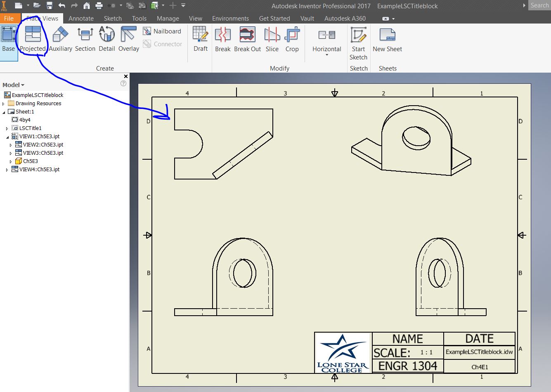
Task: Open the Get Started tab
Action: (274, 19)
